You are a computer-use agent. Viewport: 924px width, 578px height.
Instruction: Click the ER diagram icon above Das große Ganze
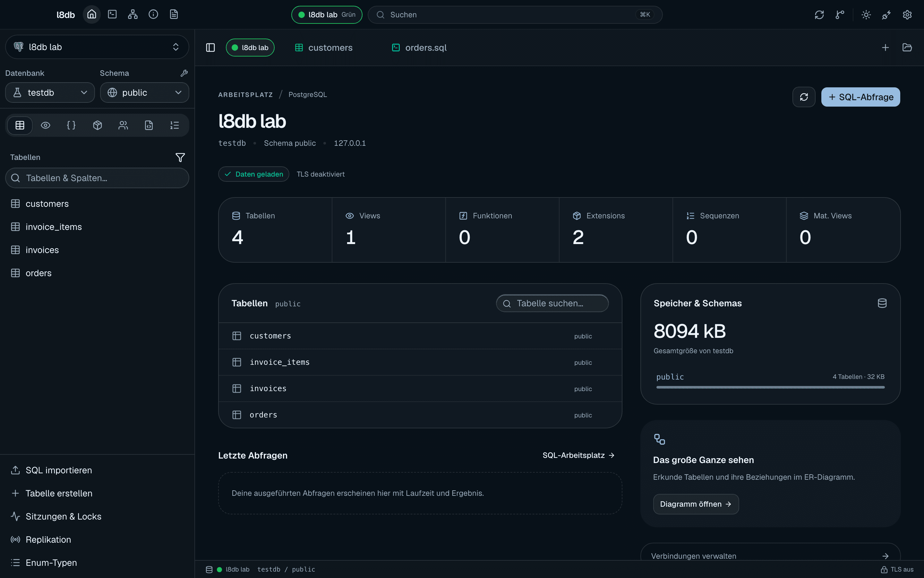coord(659,439)
